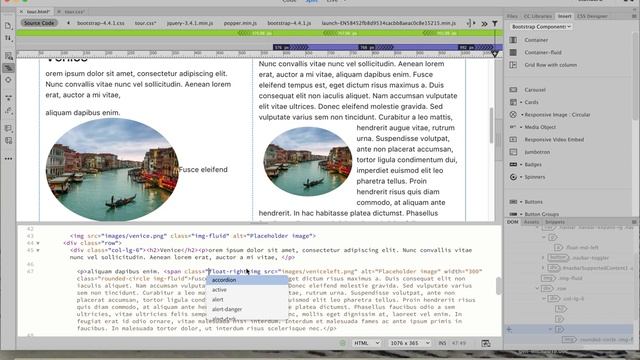Open related file tour.css
The width and height of the screenshot is (640, 360).
(145, 23)
